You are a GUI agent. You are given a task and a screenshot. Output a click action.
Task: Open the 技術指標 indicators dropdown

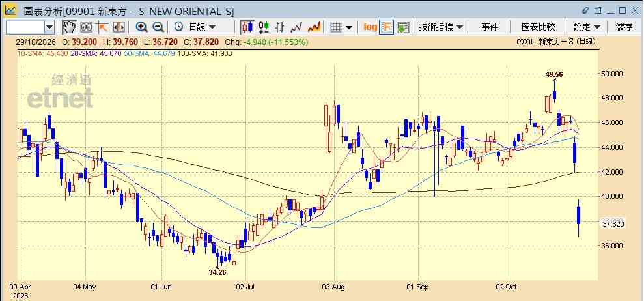pyautogui.click(x=441, y=27)
